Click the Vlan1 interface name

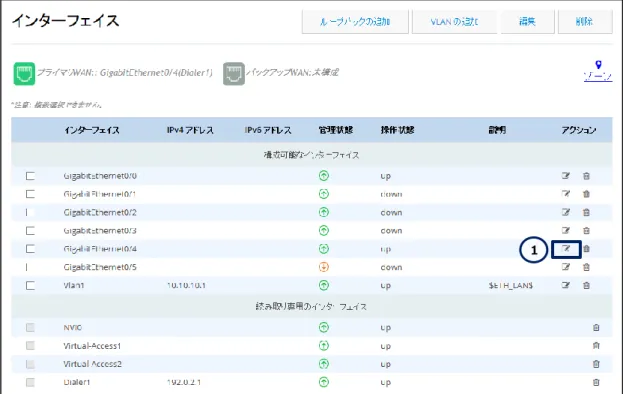tap(74, 285)
